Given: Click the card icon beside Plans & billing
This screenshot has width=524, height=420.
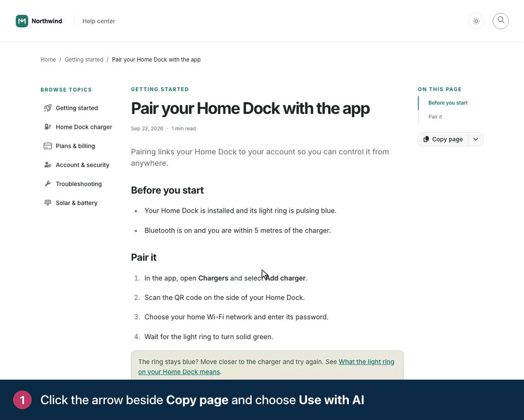Looking at the screenshot, I should pyautogui.click(x=48, y=146).
